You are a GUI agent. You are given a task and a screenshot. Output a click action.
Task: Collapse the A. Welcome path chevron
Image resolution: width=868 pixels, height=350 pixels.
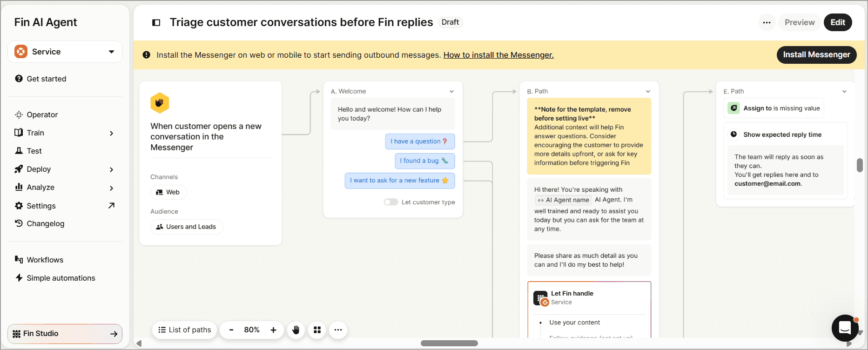[x=451, y=91]
